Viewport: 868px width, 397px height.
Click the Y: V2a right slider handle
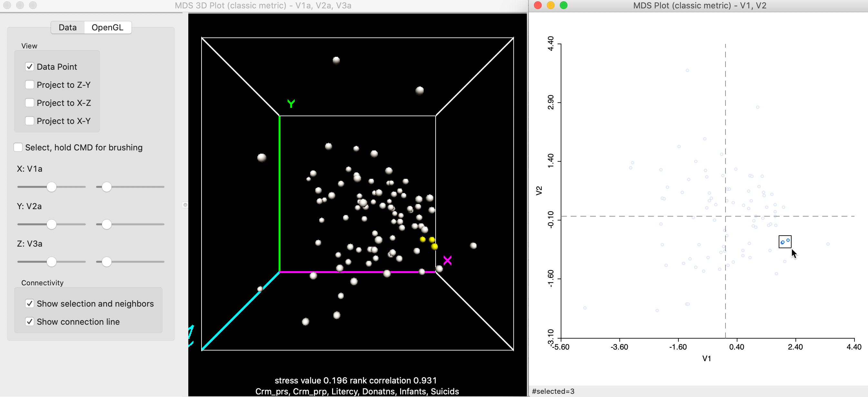point(106,224)
